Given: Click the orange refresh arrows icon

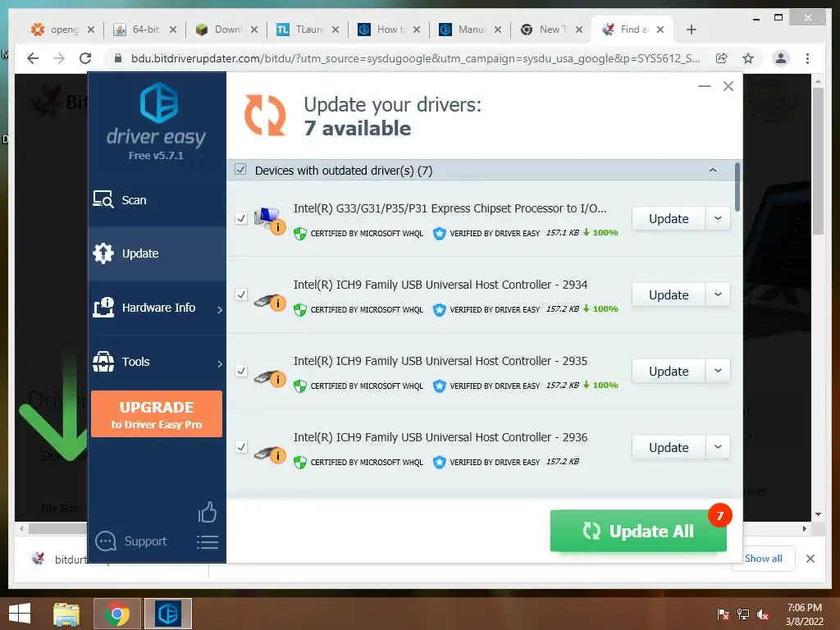Looking at the screenshot, I should [x=265, y=115].
